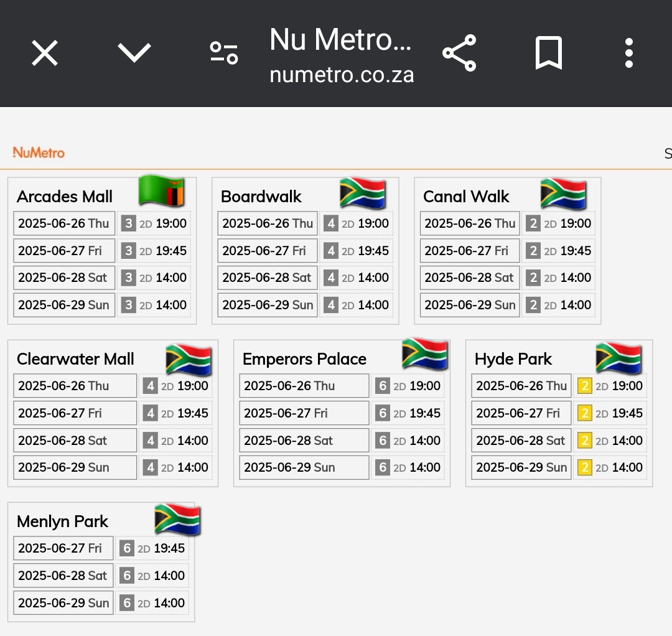The image size is (672, 636).
Task: Choose Canal Walk Sunday 14:00 showing
Action: (558, 305)
